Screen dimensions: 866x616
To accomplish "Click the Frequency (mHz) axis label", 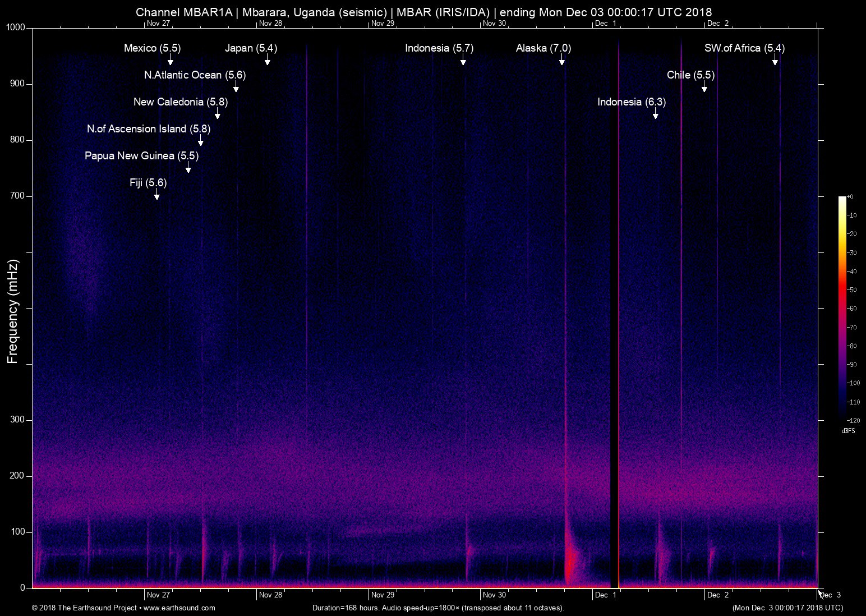I will click(x=13, y=311).
